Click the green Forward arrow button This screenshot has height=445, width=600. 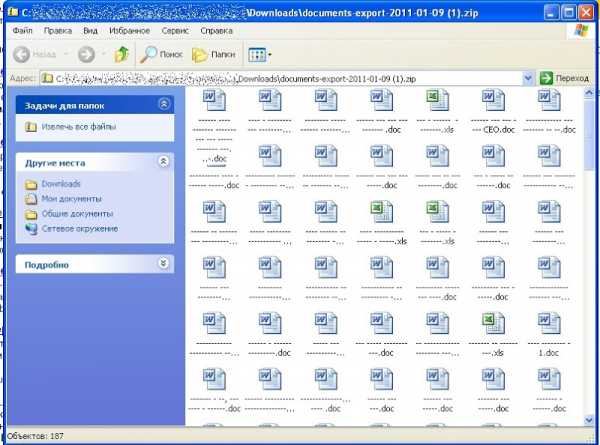tap(86, 54)
